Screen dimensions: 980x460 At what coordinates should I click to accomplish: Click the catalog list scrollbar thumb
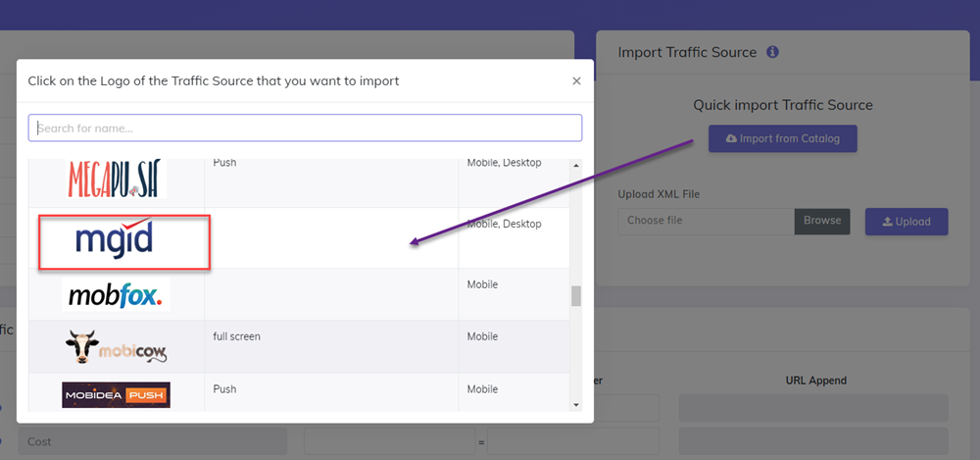[x=575, y=296]
